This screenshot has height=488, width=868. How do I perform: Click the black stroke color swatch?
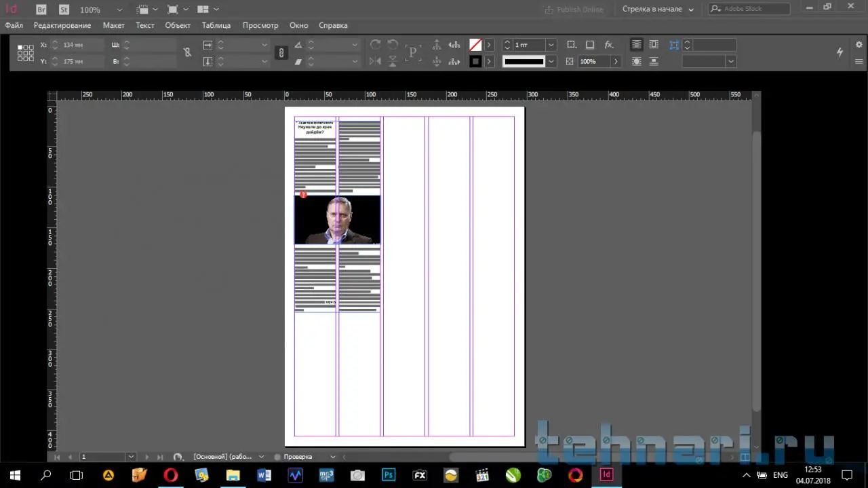(x=476, y=61)
